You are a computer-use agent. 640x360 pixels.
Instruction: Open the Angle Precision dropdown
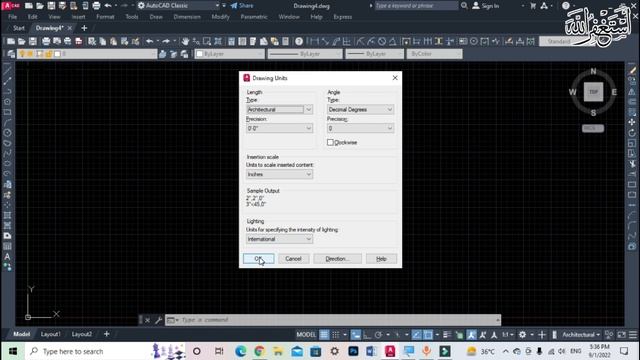pyautogui.click(x=360, y=128)
